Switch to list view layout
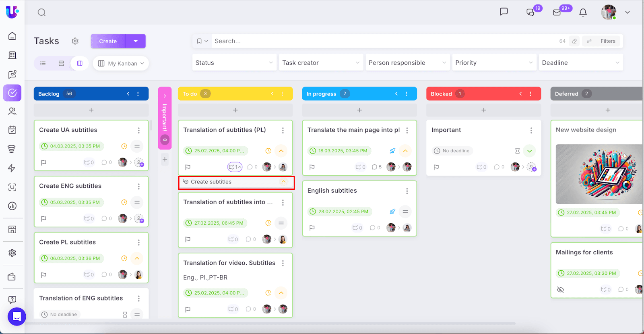Screen dimensions: 644x334 [x=43, y=63]
